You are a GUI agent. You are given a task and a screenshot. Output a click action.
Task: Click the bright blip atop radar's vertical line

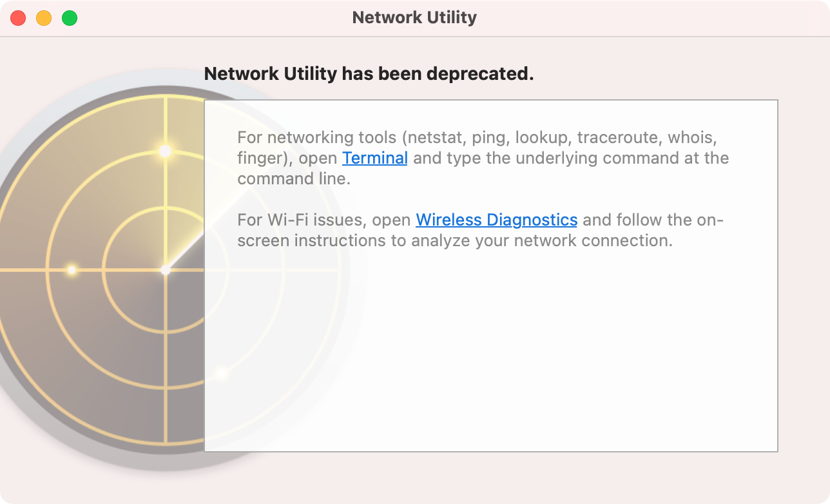[x=166, y=151]
